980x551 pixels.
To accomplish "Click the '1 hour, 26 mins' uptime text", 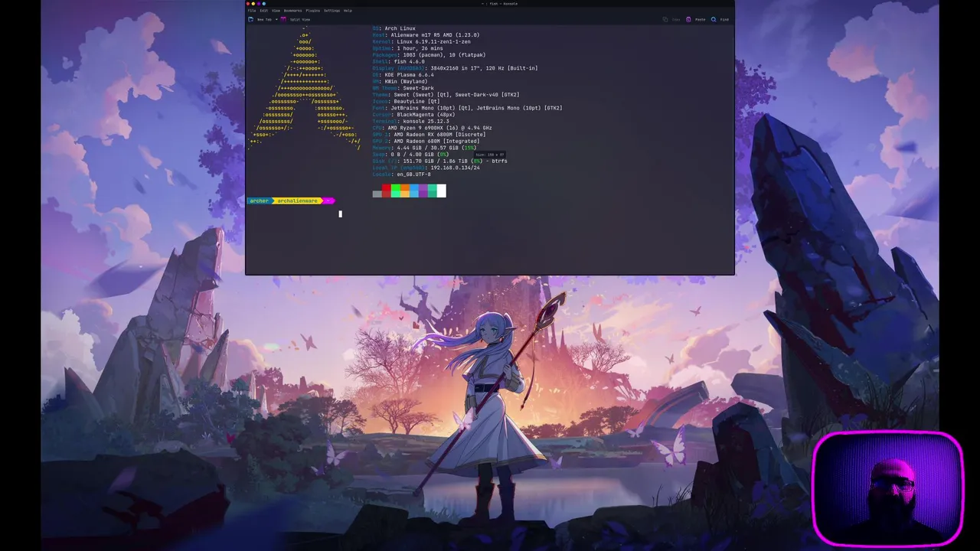I will 420,48.
